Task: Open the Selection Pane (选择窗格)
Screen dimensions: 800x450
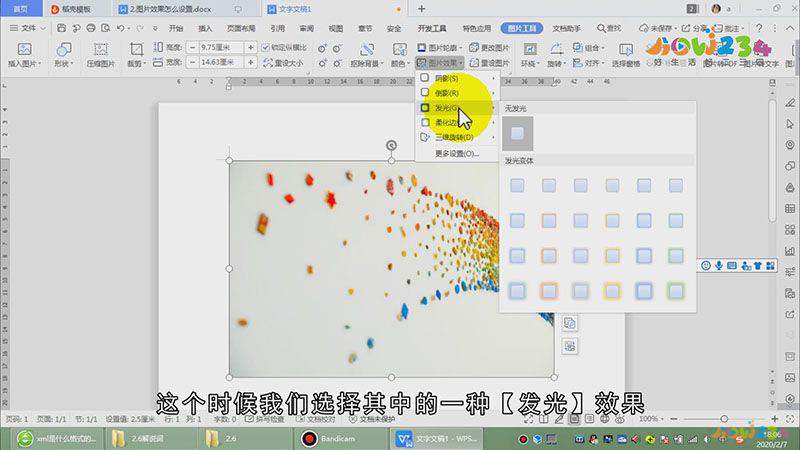Action: (626, 55)
